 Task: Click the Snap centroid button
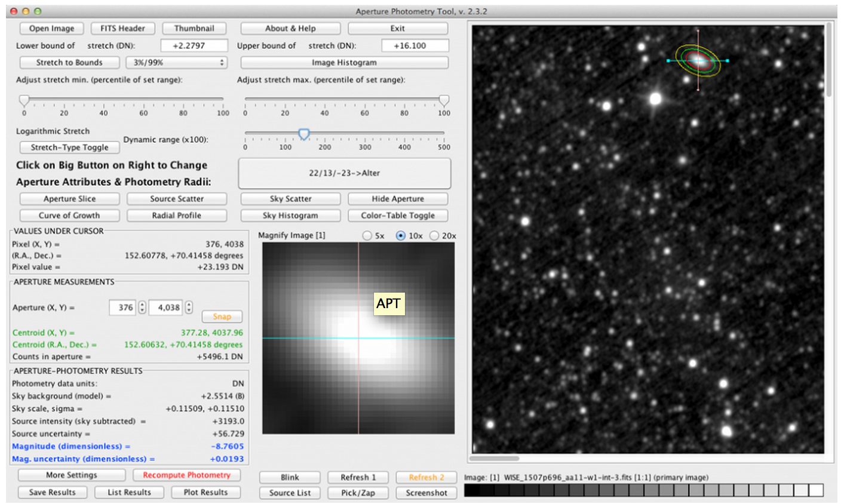click(222, 316)
